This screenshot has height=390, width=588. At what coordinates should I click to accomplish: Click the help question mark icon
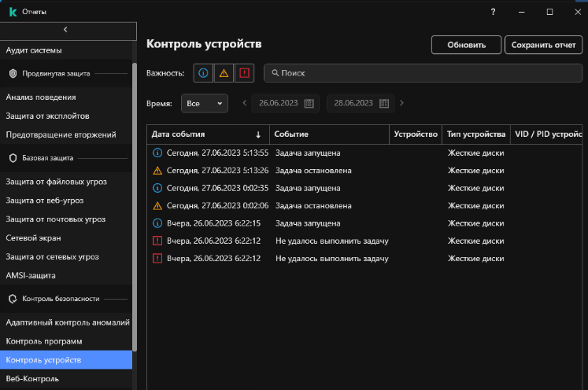(x=493, y=12)
